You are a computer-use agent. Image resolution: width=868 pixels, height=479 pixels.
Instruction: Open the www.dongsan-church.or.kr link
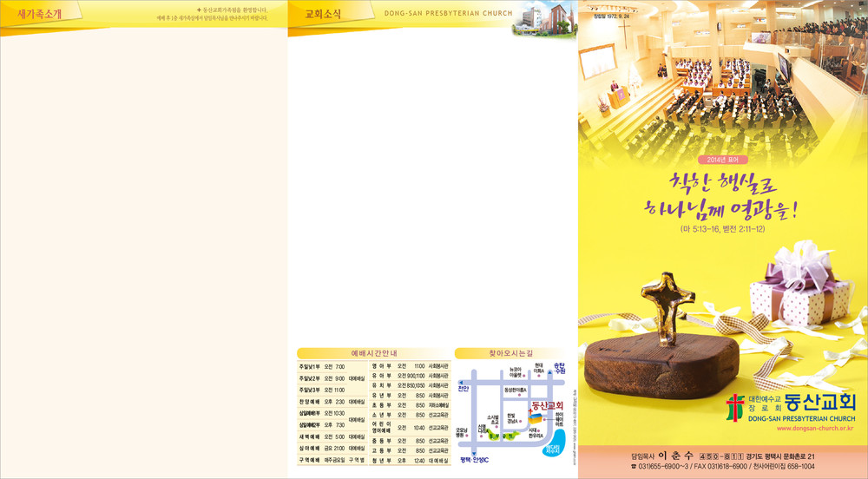(814, 429)
